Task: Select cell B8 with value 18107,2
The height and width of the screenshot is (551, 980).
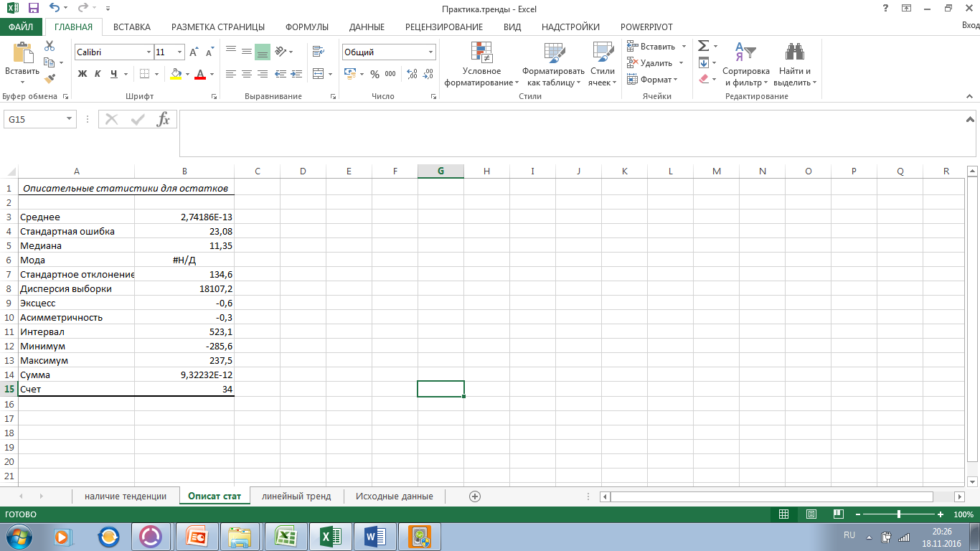Action: click(x=184, y=289)
